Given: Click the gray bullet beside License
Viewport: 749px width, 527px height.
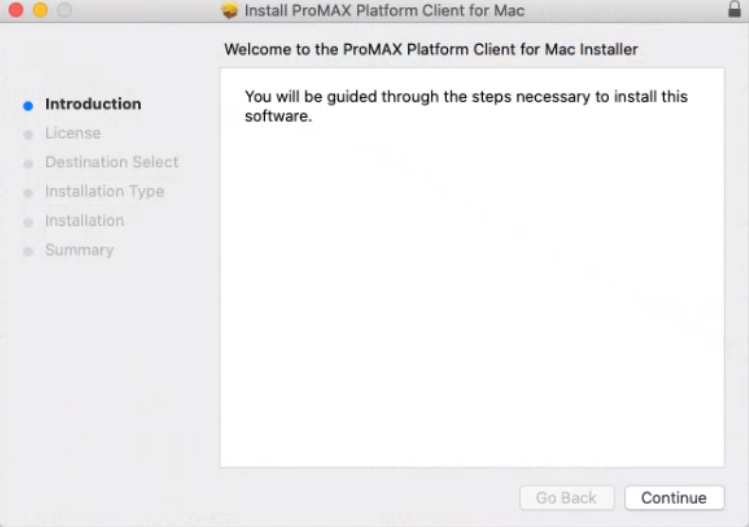Looking at the screenshot, I should pyautogui.click(x=28, y=135).
